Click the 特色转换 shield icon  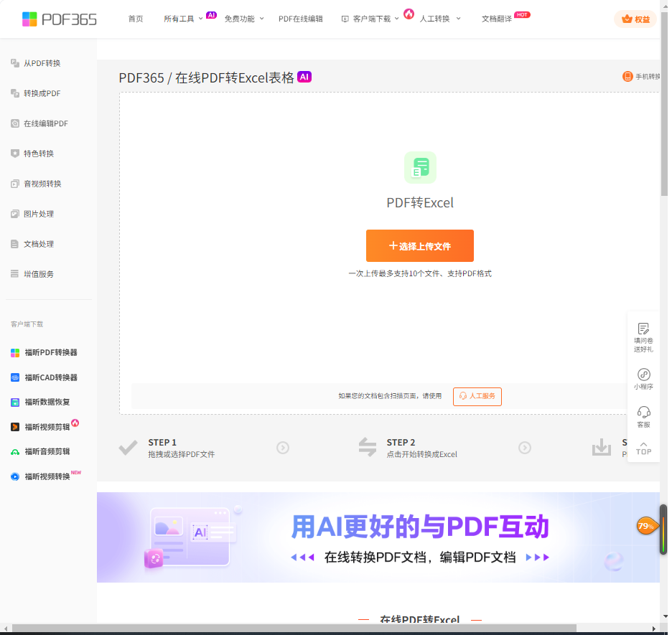(15, 154)
